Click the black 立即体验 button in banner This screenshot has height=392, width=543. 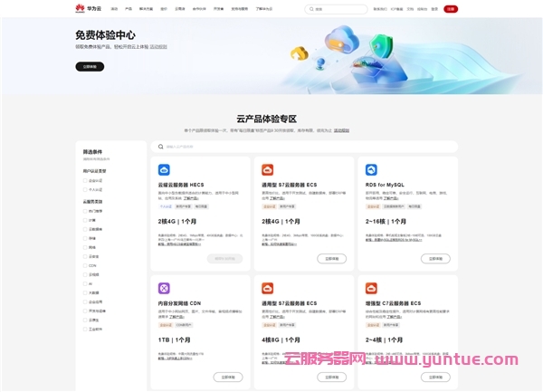[90, 66]
